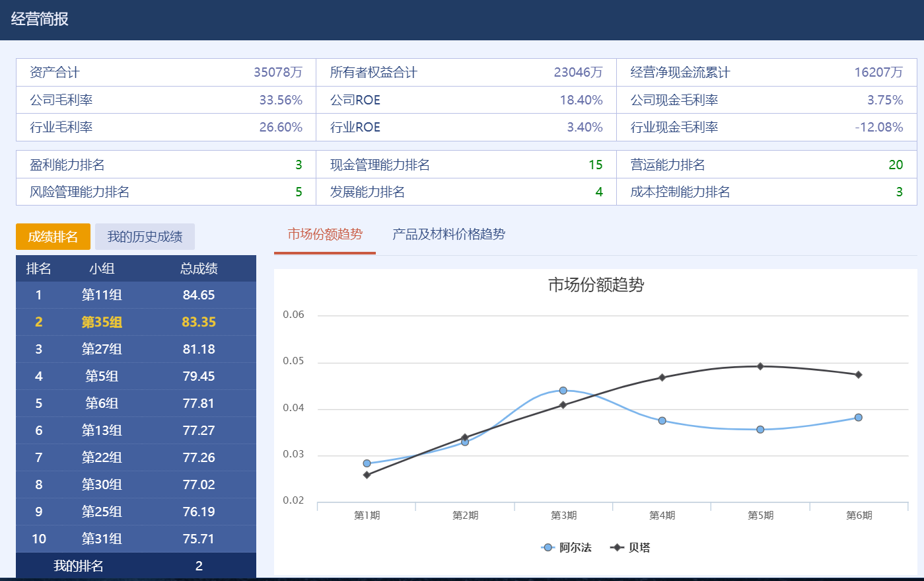This screenshot has height=581, width=924.
Task: Select the 营运能力排名 metric cell
Action: point(766,165)
